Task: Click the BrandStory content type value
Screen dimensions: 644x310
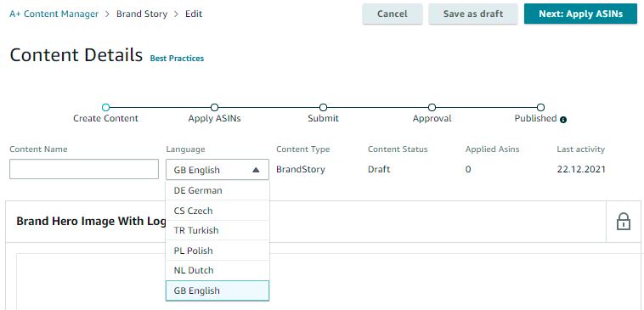Action: (301, 169)
